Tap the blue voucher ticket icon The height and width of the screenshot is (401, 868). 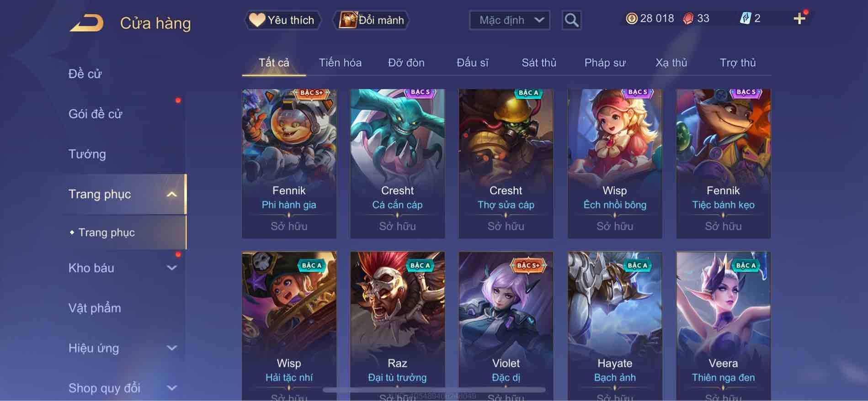(746, 19)
